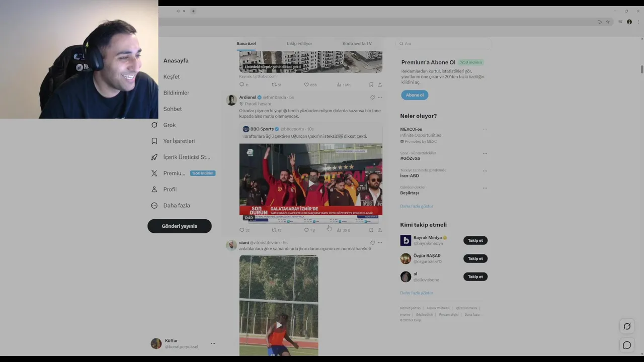Open floating messages button at bottom right
Screen dimensions: 644x362
627,345
